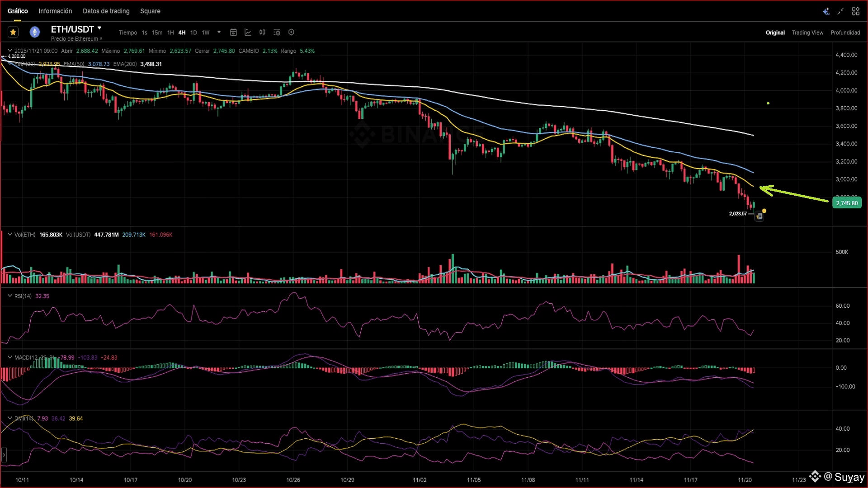Viewport: 868px width, 488px height.
Task: Switch to the Información tab
Action: (x=55, y=11)
